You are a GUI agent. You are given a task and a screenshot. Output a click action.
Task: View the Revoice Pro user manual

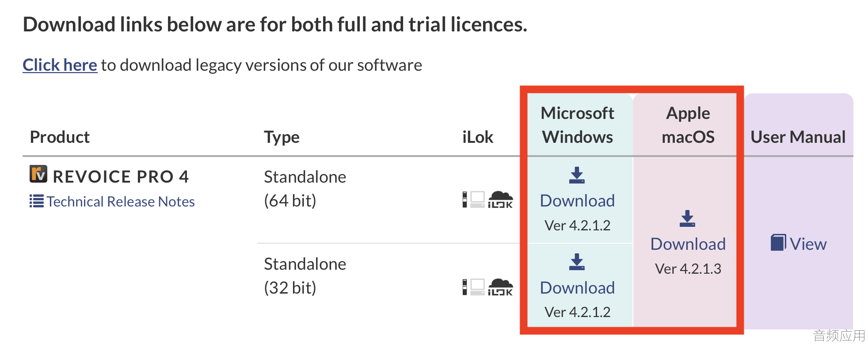coord(808,244)
